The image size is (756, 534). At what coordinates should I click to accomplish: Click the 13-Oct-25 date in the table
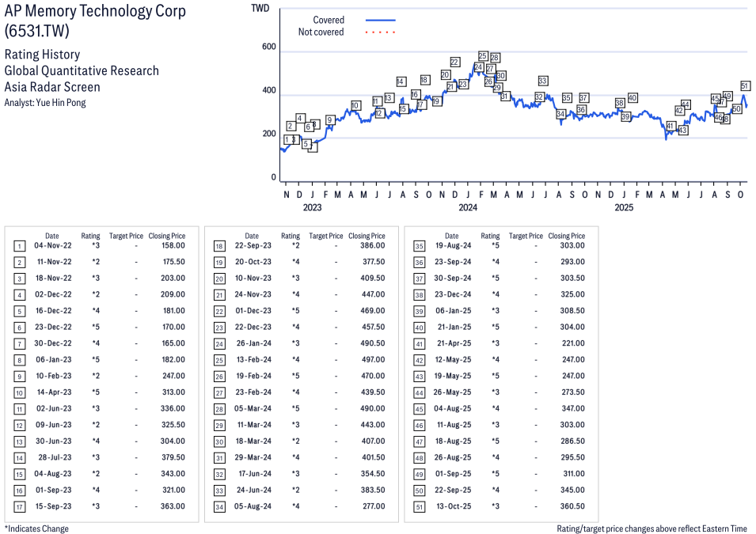tap(454, 506)
